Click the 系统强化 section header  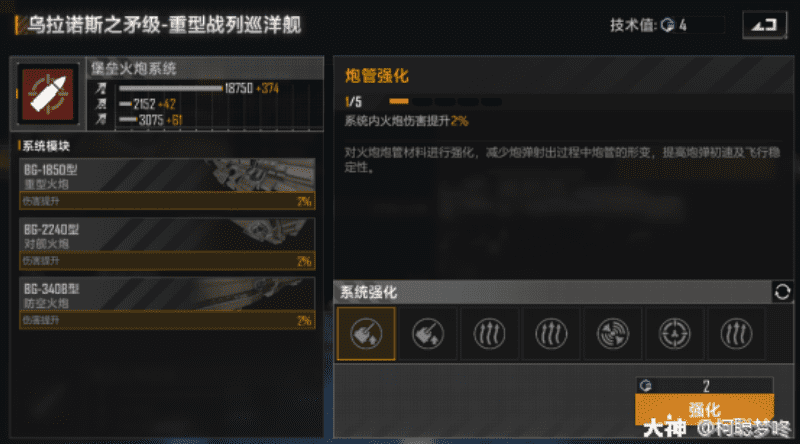(x=368, y=292)
